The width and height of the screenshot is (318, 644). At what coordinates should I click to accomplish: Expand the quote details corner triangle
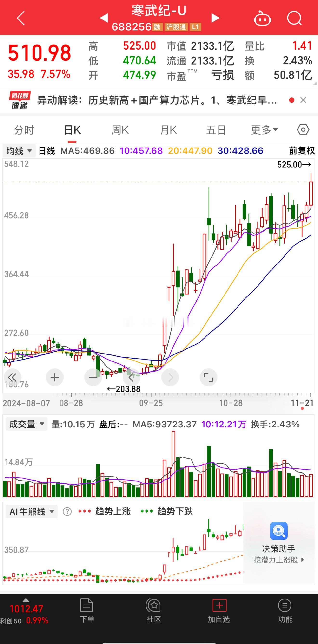[315, 84]
